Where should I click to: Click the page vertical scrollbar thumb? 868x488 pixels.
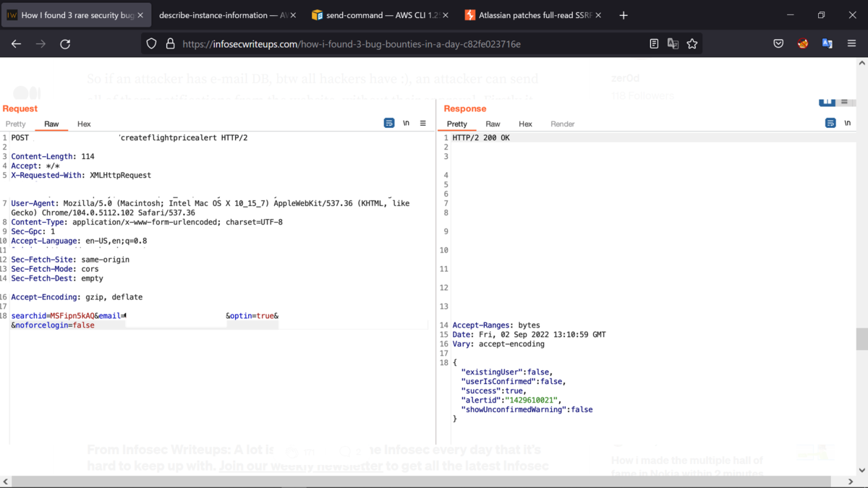861,339
